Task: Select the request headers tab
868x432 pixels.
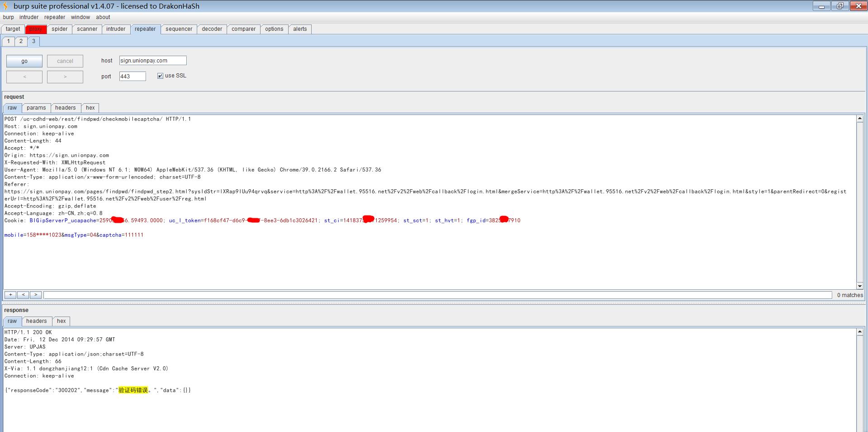Action: pyautogui.click(x=66, y=108)
